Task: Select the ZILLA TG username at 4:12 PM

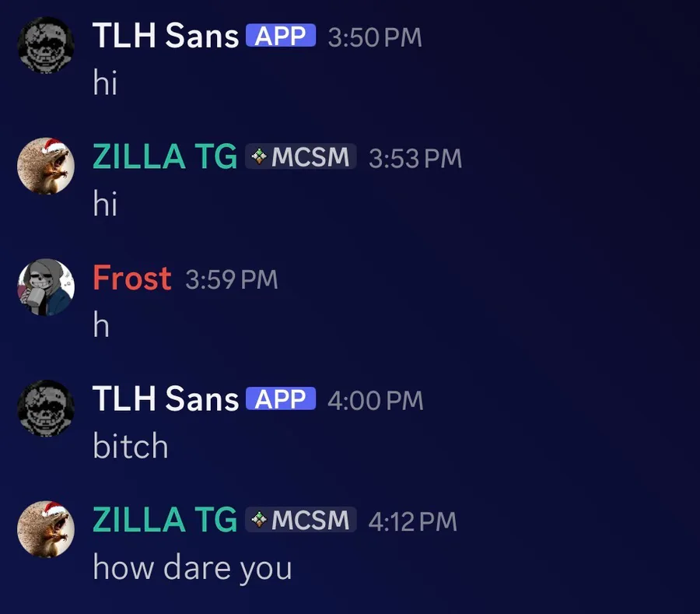Action: tap(164, 520)
